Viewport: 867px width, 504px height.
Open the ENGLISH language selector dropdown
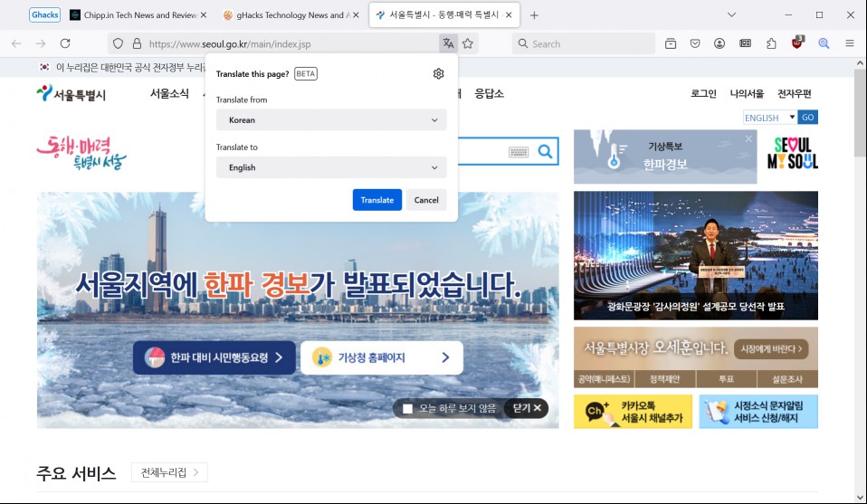pos(769,118)
